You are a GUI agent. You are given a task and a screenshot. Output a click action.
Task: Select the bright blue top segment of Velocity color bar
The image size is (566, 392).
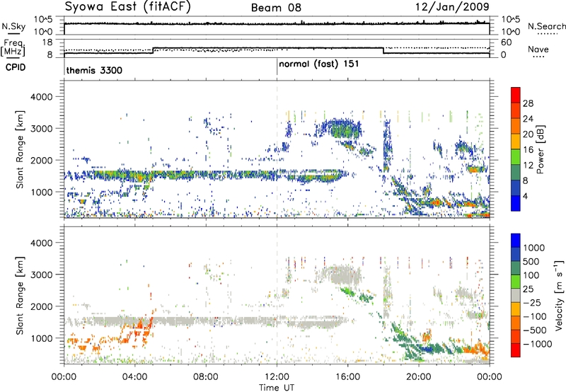point(516,241)
